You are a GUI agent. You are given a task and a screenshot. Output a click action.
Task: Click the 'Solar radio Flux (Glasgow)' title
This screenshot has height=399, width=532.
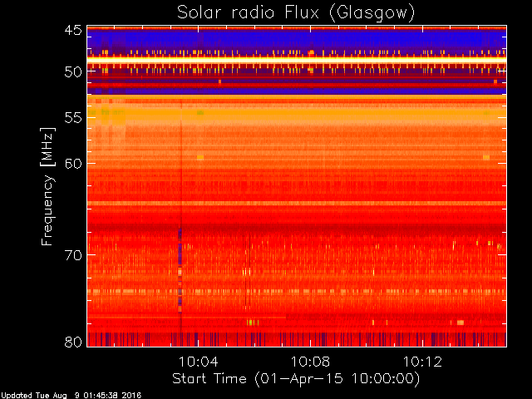[x=295, y=12]
